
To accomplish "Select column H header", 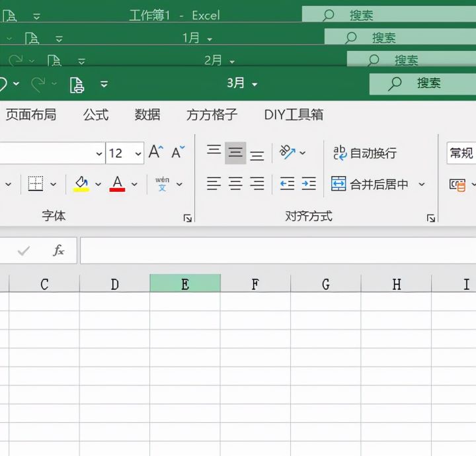I will click(x=397, y=284).
